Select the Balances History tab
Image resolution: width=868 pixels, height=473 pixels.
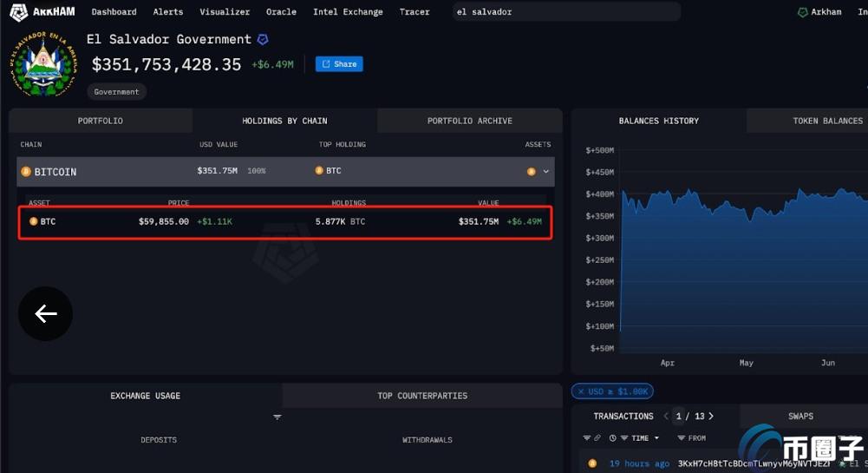point(659,121)
